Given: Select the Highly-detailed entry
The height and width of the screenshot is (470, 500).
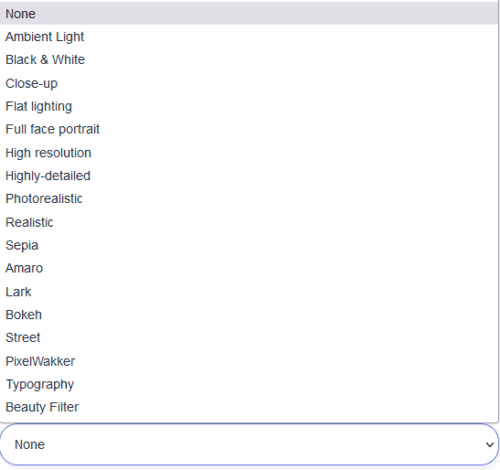Looking at the screenshot, I should (x=249, y=176).
